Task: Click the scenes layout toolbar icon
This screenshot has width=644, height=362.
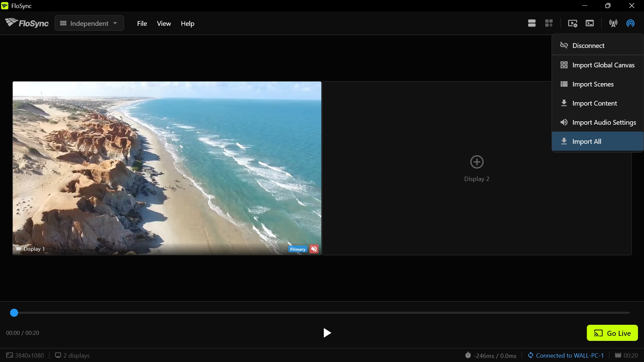Action: tap(532, 23)
